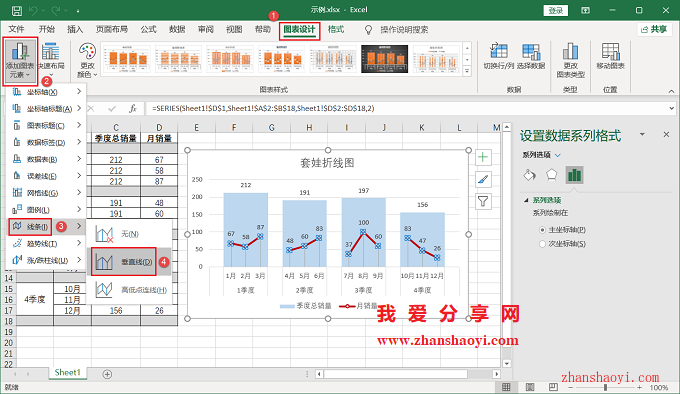Expand the 误差线(E) submenu

coord(46,176)
